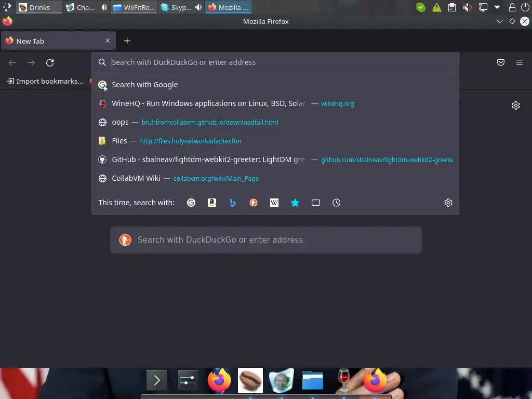Click the power/logout icon
Screen dimensions: 532x399
coord(525,7)
